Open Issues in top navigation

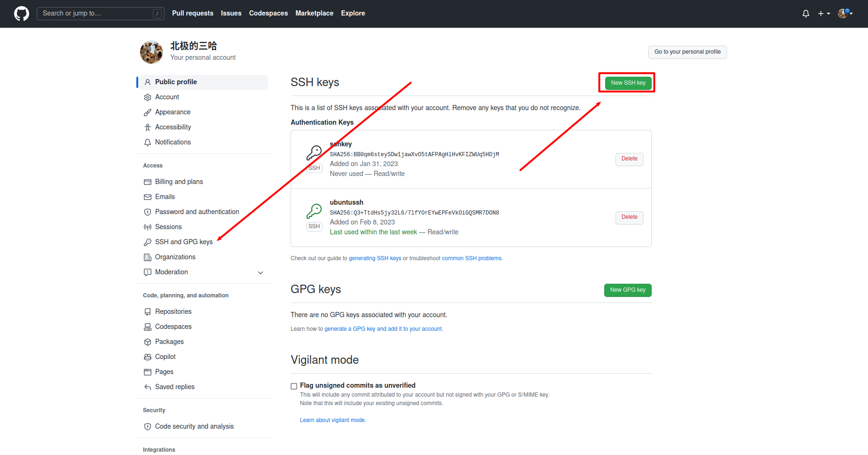click(231, 13)
